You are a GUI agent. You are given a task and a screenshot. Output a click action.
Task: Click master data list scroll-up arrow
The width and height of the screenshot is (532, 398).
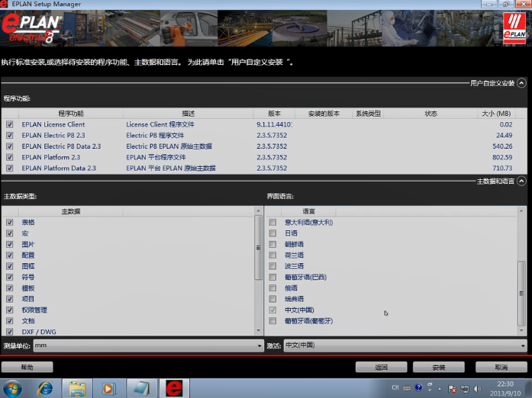click(259, 211)
